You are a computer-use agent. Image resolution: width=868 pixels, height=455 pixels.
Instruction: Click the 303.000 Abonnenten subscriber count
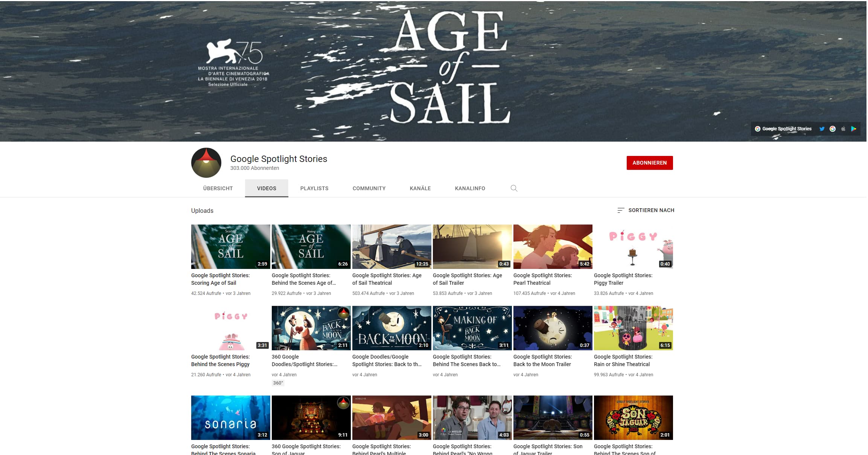(x=255, y=168)
